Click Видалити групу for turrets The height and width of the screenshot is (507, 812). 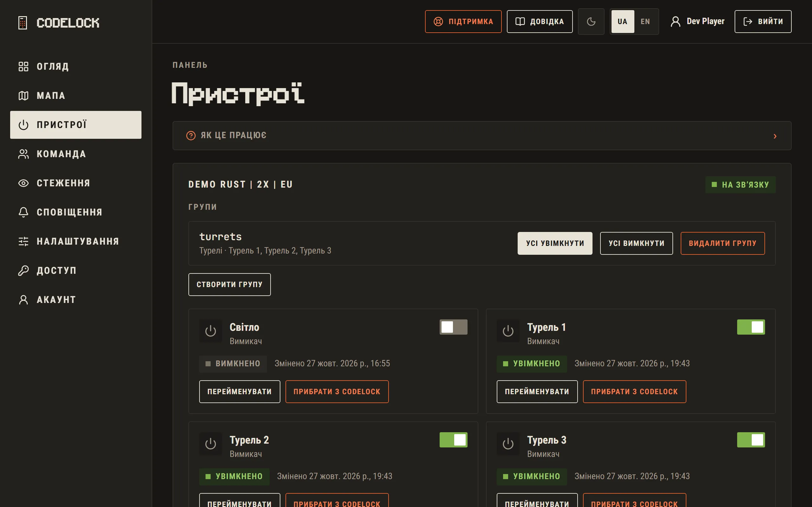(723, 243)
